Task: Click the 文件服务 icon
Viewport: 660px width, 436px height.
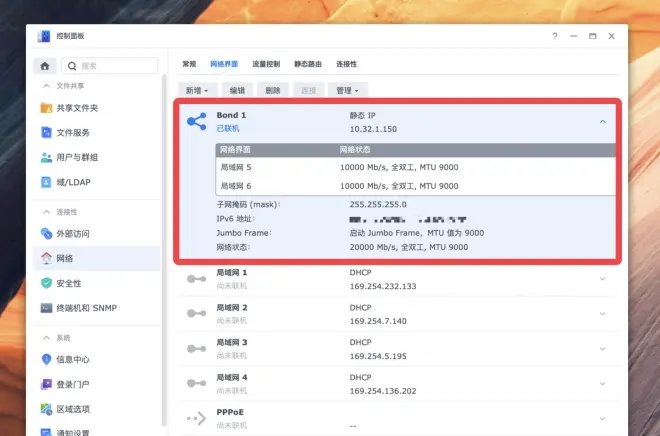Action: pos(46,133)
